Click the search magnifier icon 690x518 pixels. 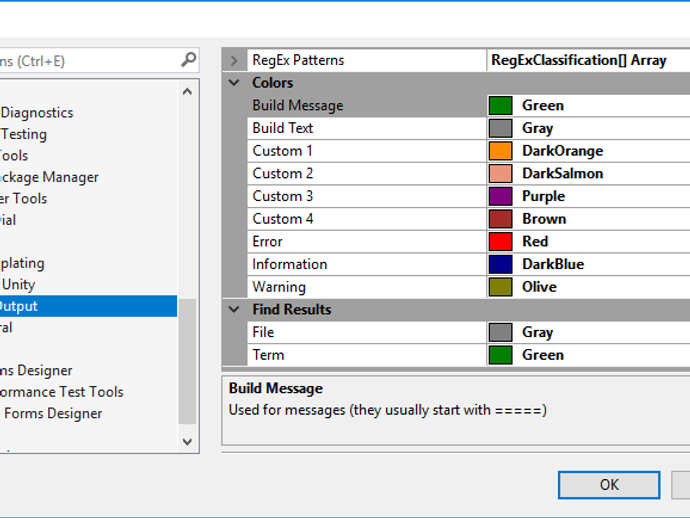coord(188,60)
